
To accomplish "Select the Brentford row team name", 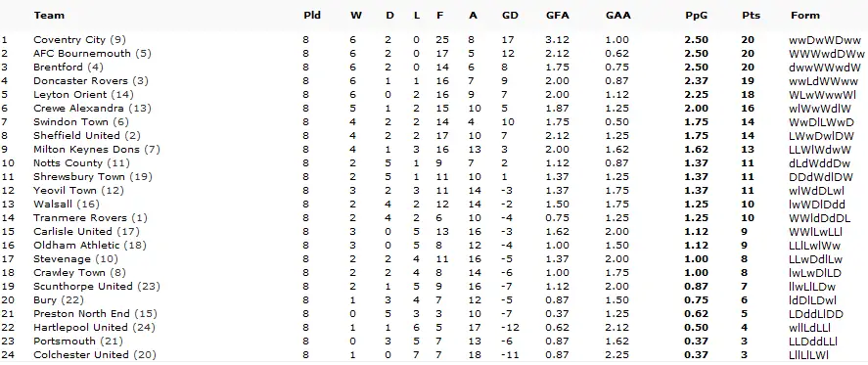I will click(58, 67).
